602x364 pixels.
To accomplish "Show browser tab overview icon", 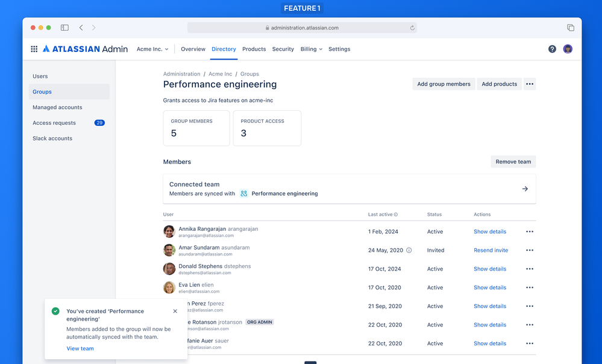I will tap(571, 28).
